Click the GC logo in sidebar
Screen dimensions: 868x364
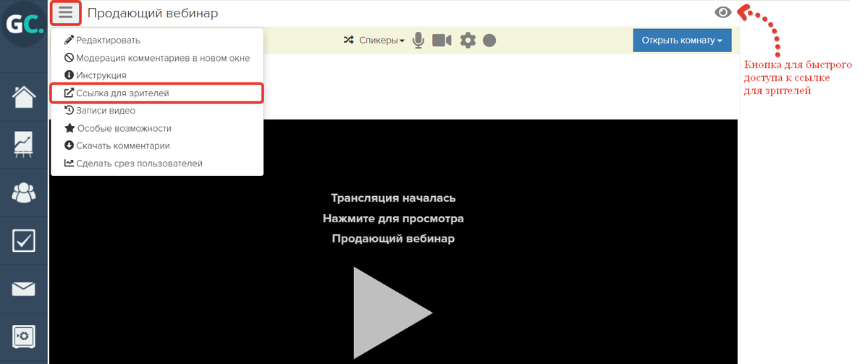click(x=24, y=24)
